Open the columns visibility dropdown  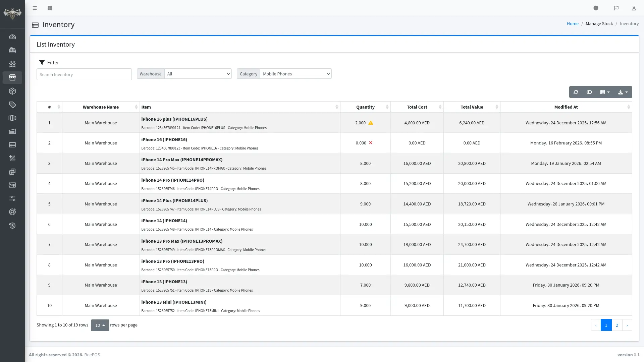pyautogui.click(x=604, y=92)
